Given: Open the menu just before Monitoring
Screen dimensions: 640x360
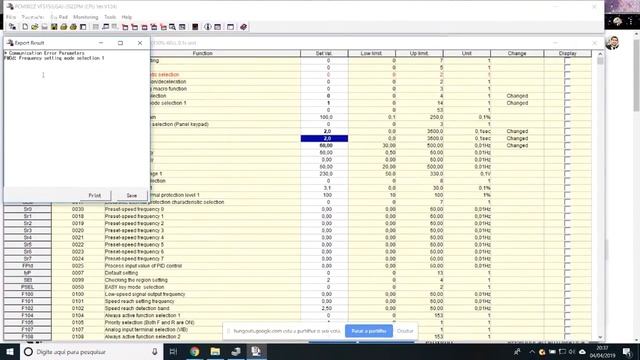Looking at the screenshot, I should click(x=59, y=17).
